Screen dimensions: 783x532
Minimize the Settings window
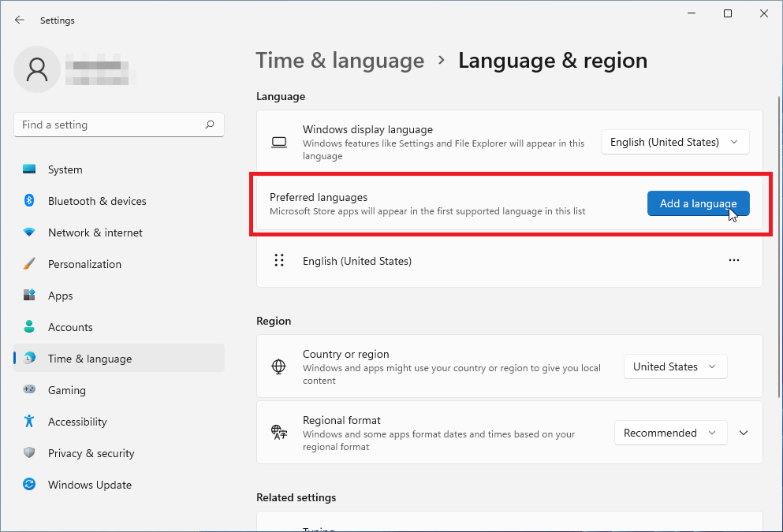pyautogui.click(x=692, y=13)
